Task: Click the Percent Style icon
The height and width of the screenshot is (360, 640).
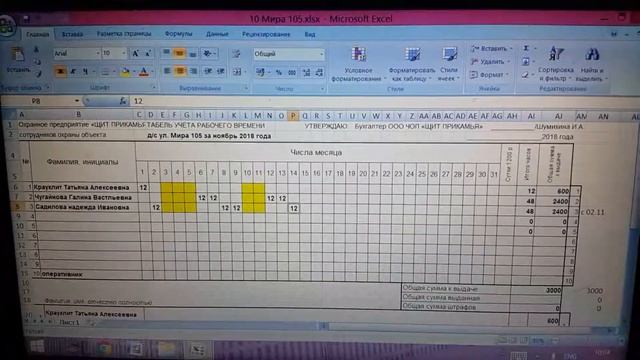Action: [x=278, y=73]
